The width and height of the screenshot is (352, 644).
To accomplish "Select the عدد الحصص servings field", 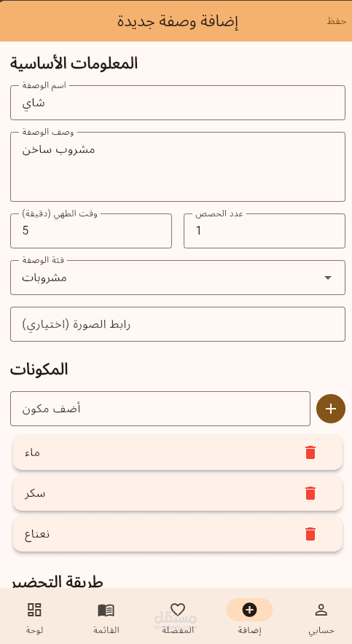I will (265, 231).
